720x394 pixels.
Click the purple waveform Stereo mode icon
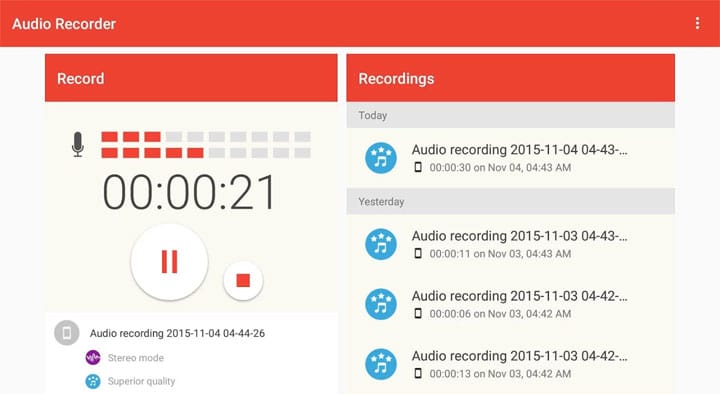pyautogui.click(x=93, y=358)
